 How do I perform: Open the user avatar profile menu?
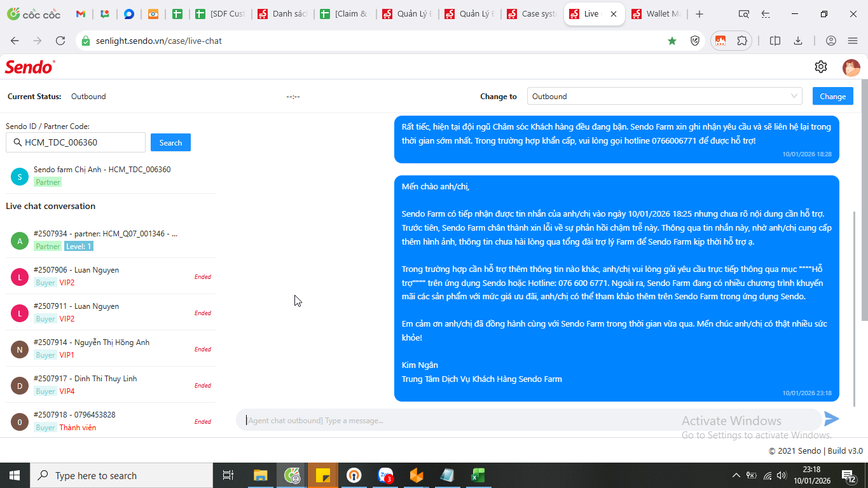851,67
